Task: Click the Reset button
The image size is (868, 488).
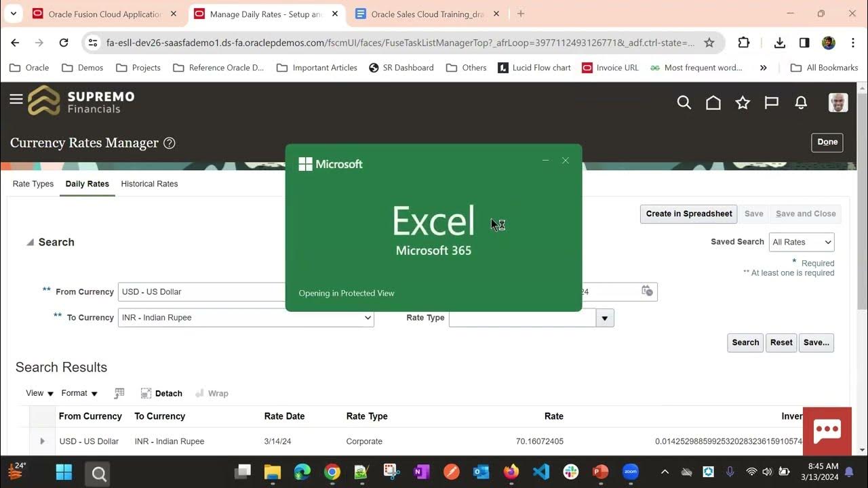Action: tap(781, 342)
